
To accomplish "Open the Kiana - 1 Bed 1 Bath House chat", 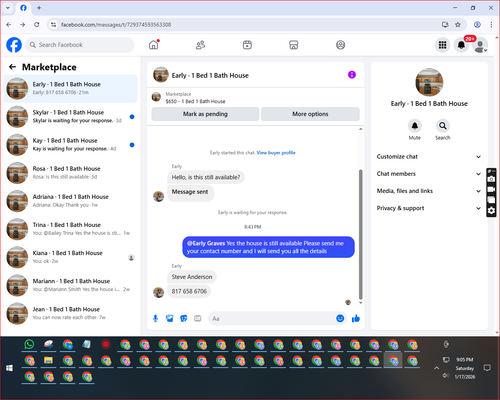I will (x=70, y=257).
